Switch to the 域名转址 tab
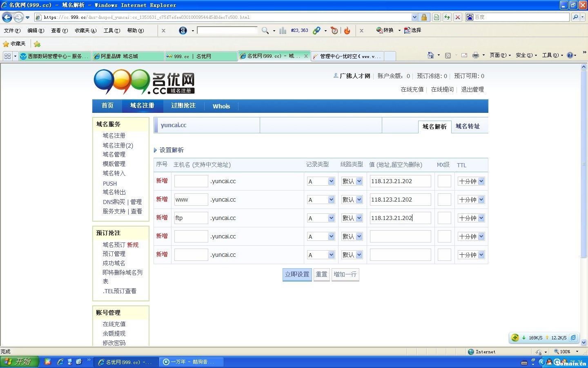Image resolution: width=588 pixels, height=368 pixels. click(x=468, y=126)
